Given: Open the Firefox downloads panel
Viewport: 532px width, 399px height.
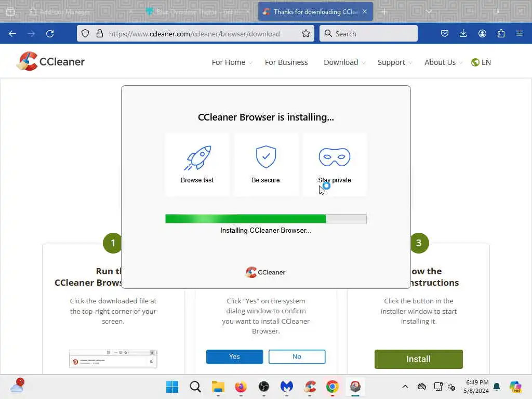Looking at the screenshot, I should (463, 33).
